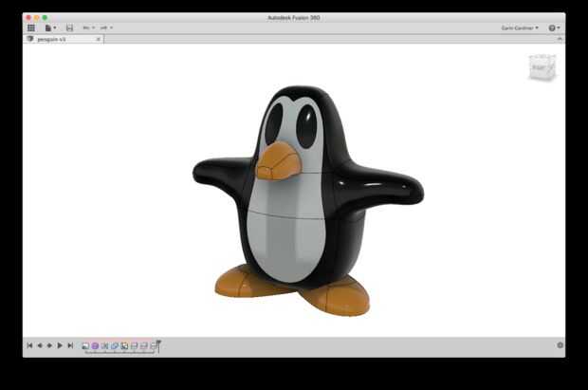Select the last timeline feature icon
This screenshot has width=588, height=390.
pos(153,346)
